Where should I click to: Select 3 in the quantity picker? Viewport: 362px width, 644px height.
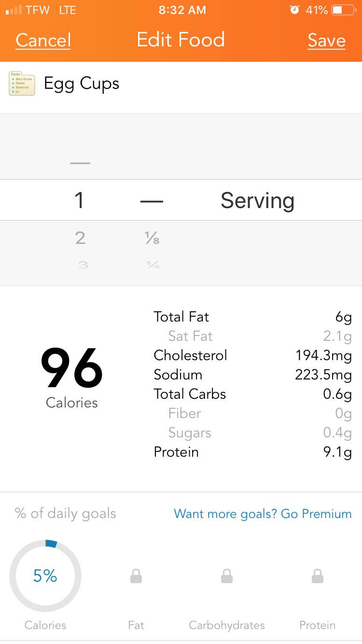83,265
